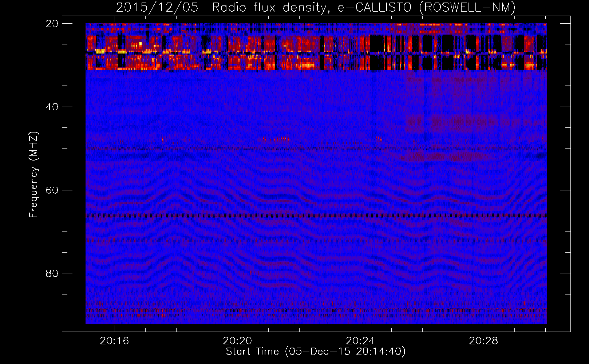Image resolution: width=589 pixels, height=364 pixels.
Task: Click the 20:16 time axis label
Action: (114, 341)
